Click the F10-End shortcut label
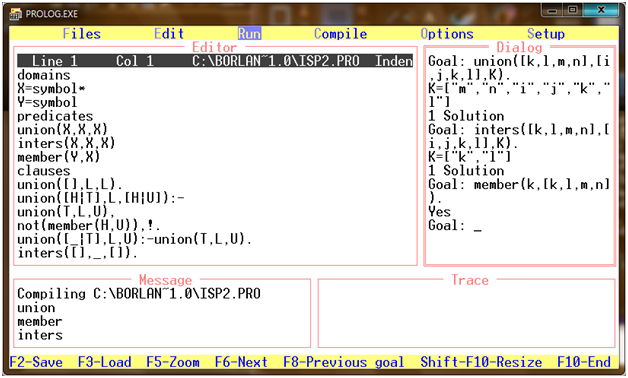 (x=584, y=362)
